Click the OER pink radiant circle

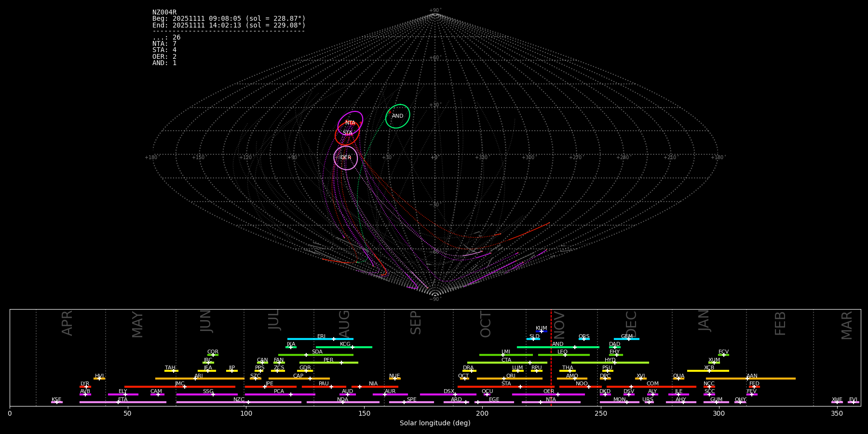point(346,158)
